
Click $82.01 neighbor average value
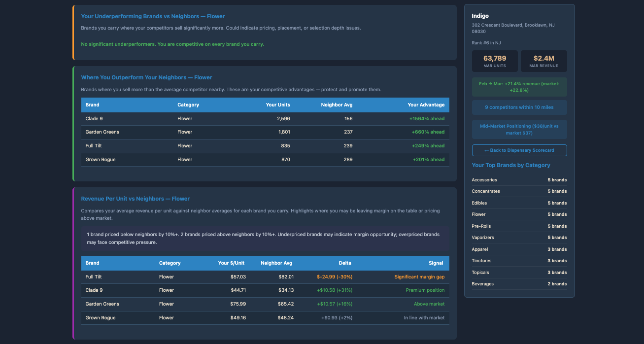[286, 277]
